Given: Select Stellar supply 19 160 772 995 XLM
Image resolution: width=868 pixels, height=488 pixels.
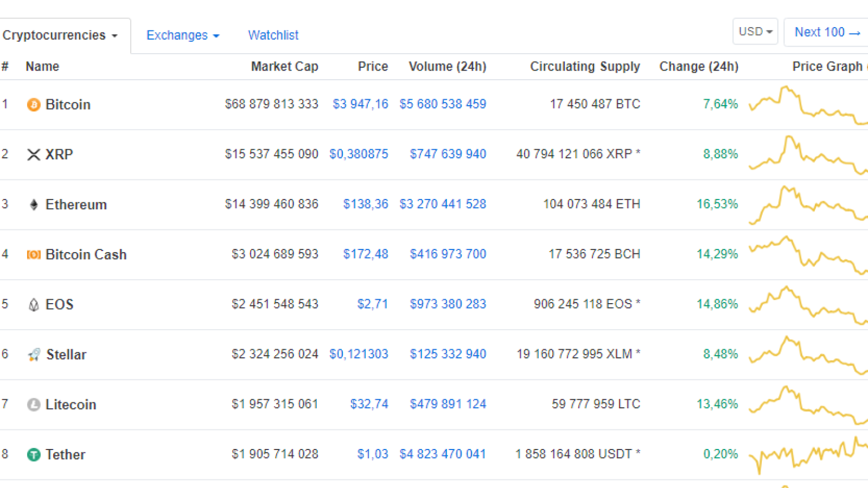Looking at the screenshot, I should [x=574, y=354].
